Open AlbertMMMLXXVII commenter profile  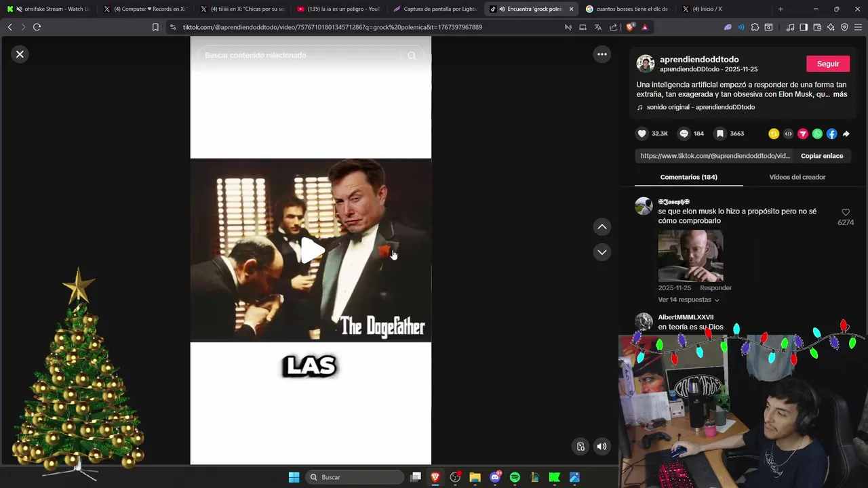(x=686, y=317)
